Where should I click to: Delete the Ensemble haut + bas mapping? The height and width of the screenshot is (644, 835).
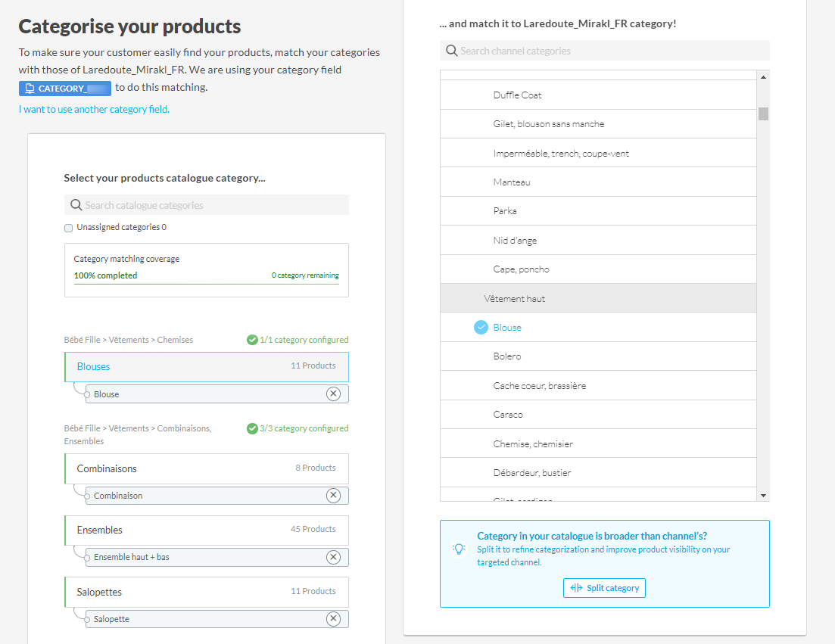pos(333,557)
